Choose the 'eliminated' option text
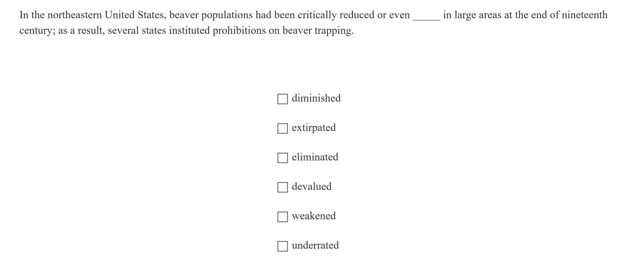Image resolution: width=644 pixels, height=258 pixels. point(315,157)
